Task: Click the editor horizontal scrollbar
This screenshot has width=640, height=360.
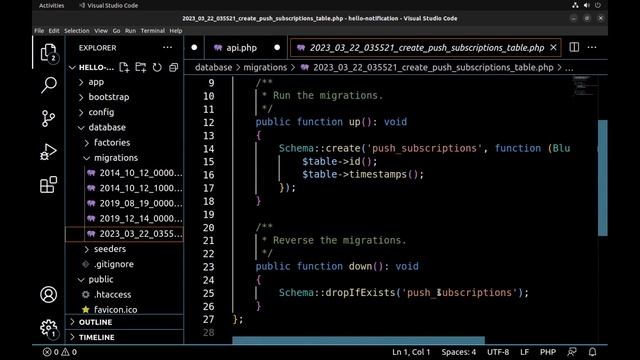Action: tap(358, 340)
